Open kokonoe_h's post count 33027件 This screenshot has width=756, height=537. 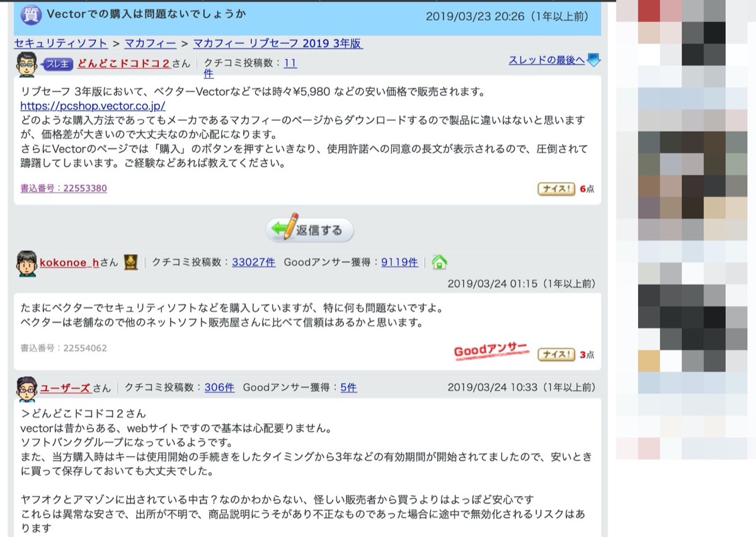click(x=253, y=262)
